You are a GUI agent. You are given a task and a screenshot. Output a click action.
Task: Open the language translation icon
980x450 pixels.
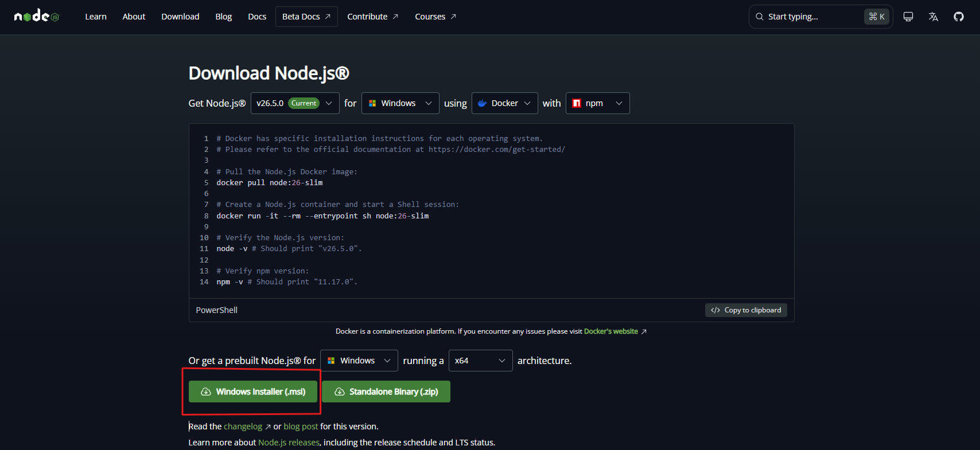[x=934, y=17]
